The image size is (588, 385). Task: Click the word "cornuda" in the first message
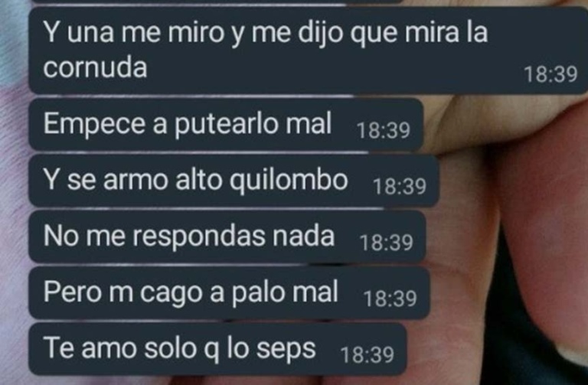click(x=95, y=68)
